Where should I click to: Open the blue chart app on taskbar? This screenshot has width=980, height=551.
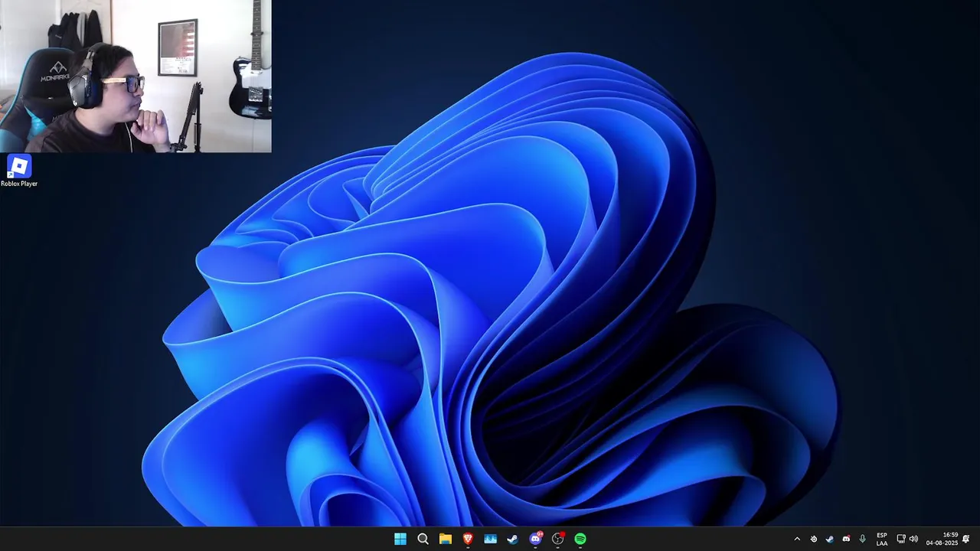point(491,539)
